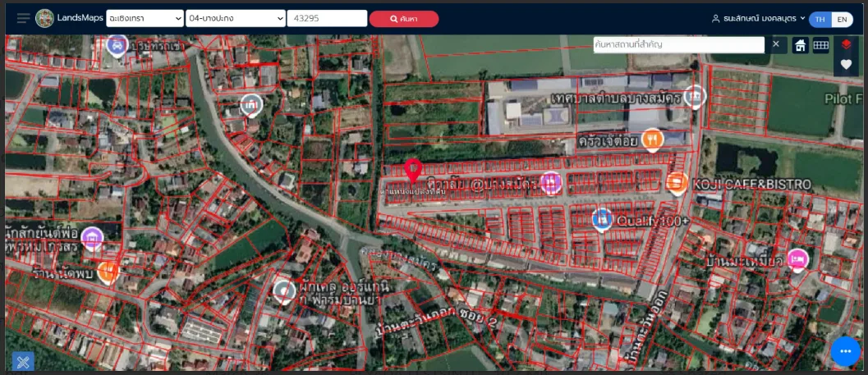The width and height of the screenshot is (868, 375).
Task: Click the purple shrine marker นักสักยันต์
Action: click(x=93, y=239)
